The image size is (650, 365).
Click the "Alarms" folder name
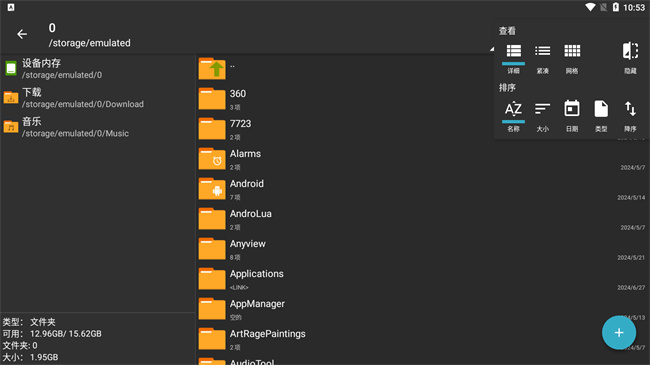click(x=245, y=153)
